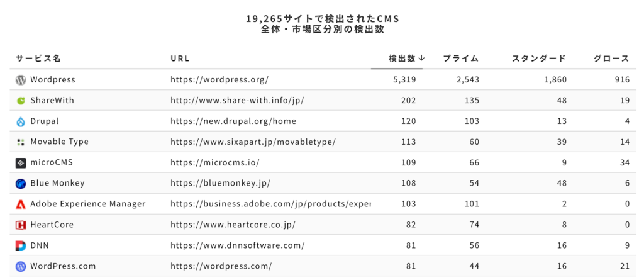
Task: Click the Drupal droplet icon
Action: pos(20,121)
